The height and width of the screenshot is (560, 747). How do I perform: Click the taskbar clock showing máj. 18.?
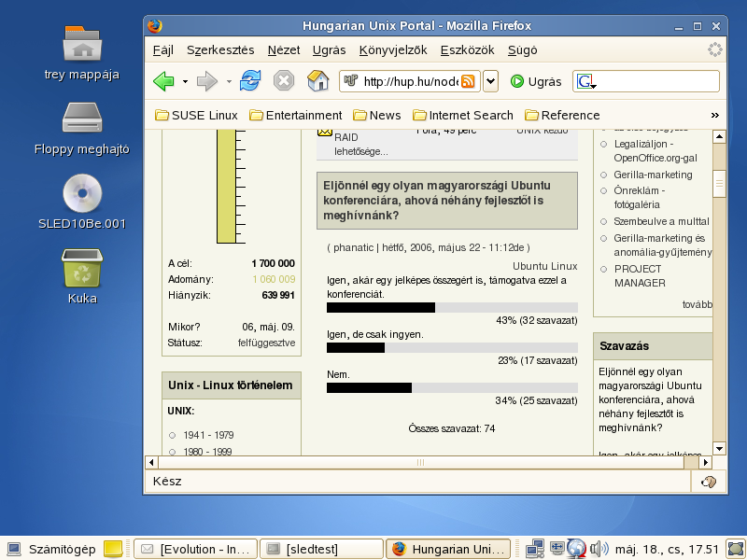click(667, 549)
